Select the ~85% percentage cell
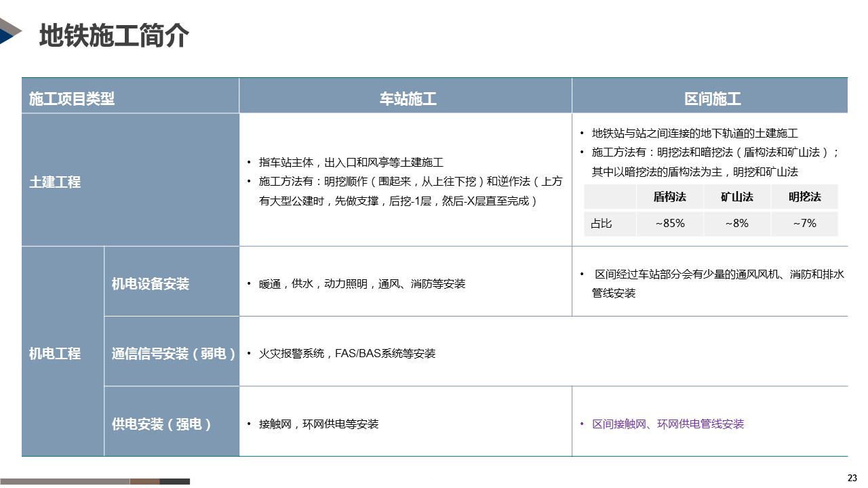Image resolution: width=868 pixels, height=488 pixels. 669,223
